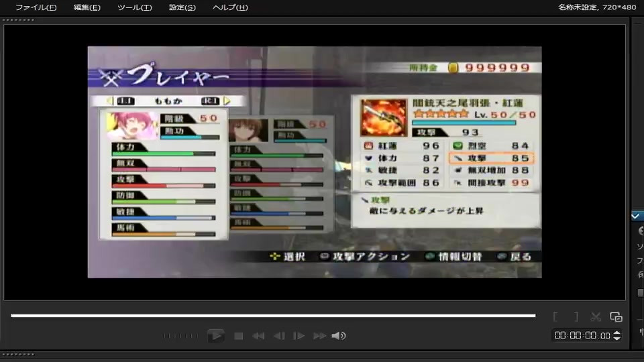Click the white preview scrub bar
This screenshot has height=362, width=644.
[273, 316]
